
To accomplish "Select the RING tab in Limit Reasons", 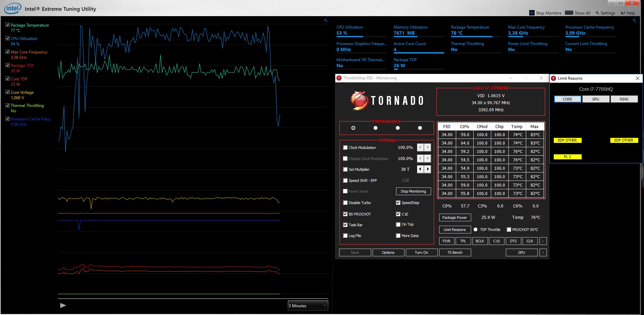I will point(624,99).
